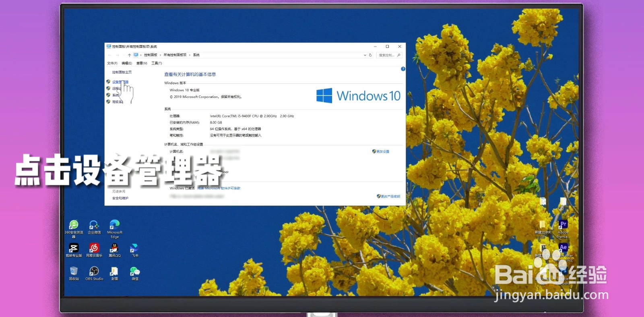Launch 微信 from the desktop

[135, 273]
